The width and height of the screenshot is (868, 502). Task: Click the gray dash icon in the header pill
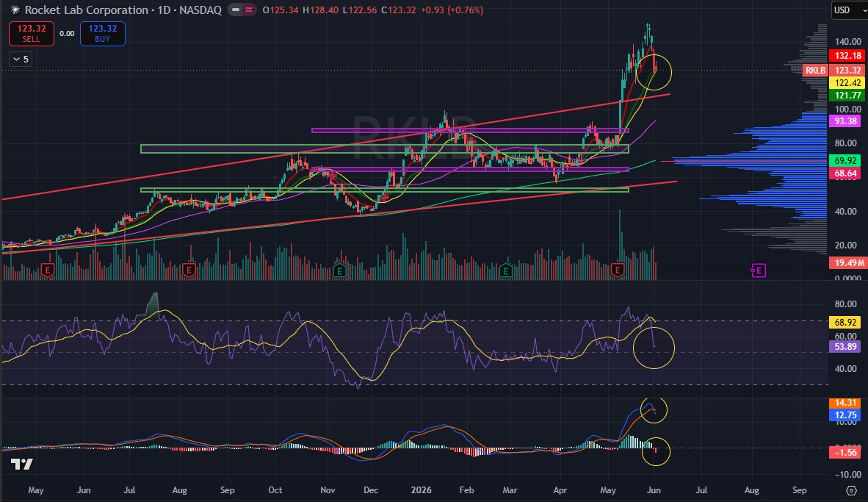pos(236,10)
